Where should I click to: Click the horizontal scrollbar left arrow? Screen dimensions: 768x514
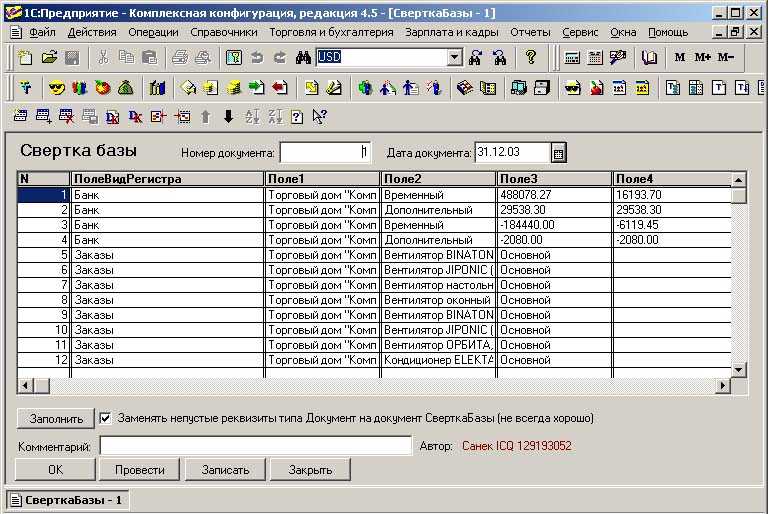click(25, 386)
